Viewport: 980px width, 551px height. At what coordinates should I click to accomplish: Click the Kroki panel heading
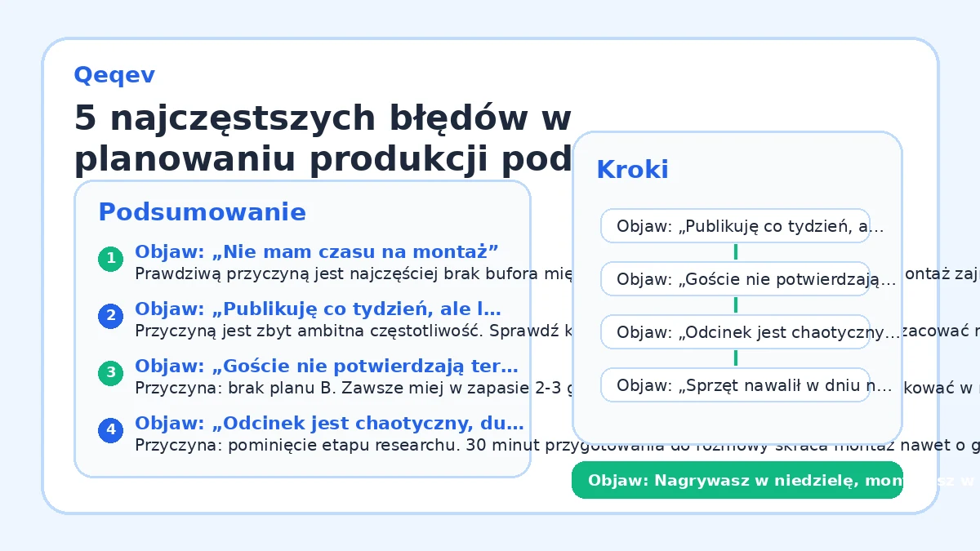coord(632,170)
